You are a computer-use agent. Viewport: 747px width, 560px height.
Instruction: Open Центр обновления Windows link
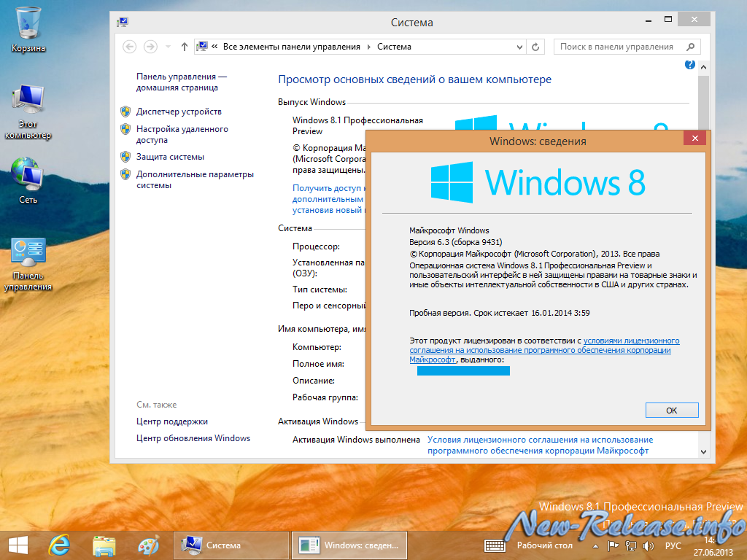pos(193,438)
